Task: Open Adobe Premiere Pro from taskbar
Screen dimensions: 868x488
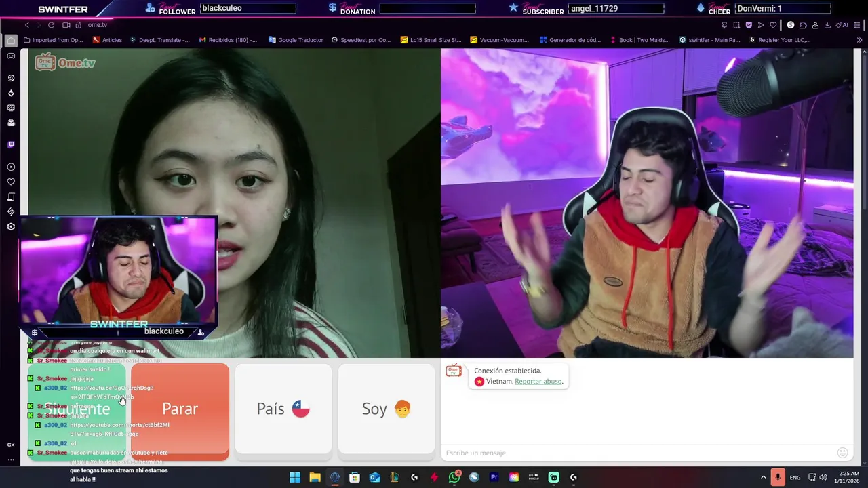Action: pyautogui.click(x=494, y=477)
